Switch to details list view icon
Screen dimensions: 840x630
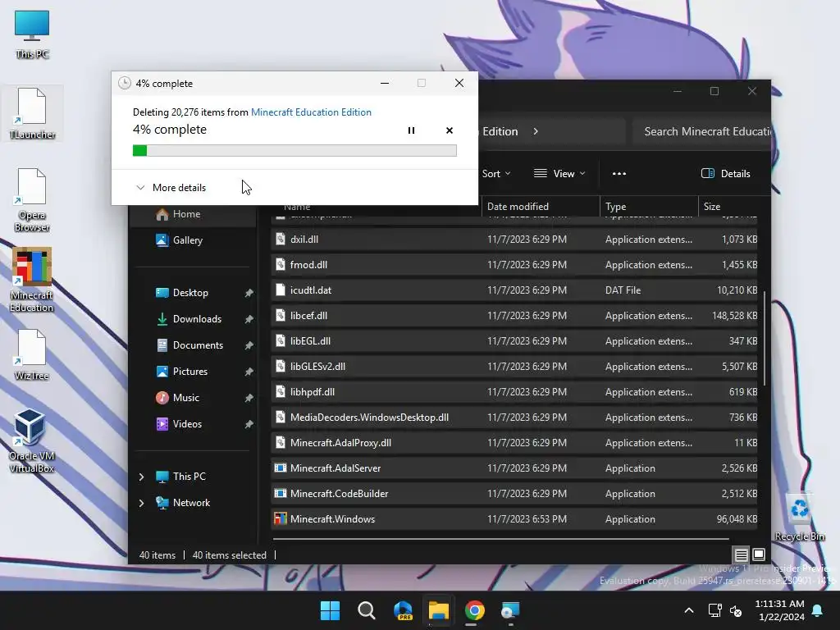click(x=741, y=555)
